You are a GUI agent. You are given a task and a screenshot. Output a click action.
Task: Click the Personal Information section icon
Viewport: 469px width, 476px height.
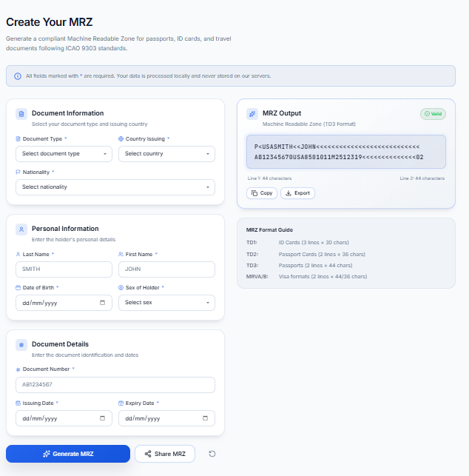(21, 229)
